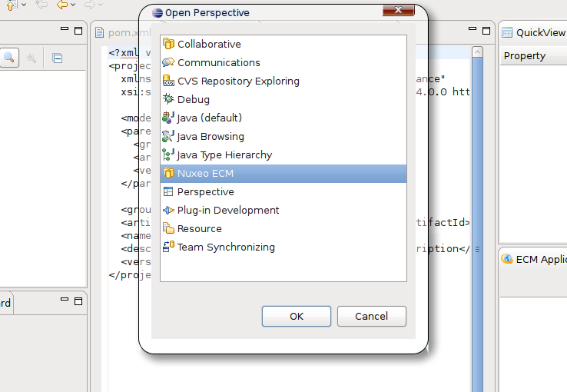Open the ECM Applic view tab
Image resolution: width=567 pixels, height=392 pixels.
pyautogui.click(x=541, y=259)
